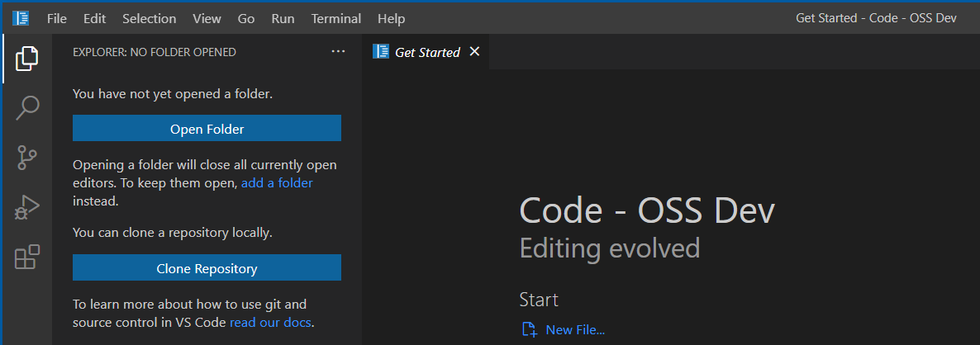980x345 pixels.
Task: Open the Go menu
Action: click(246, 19)
